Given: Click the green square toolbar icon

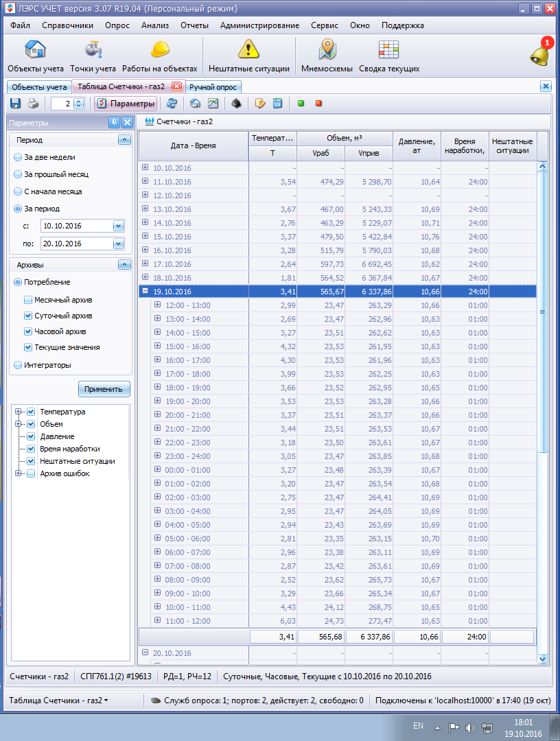Looking at the screenshot, I should [301, 103].
